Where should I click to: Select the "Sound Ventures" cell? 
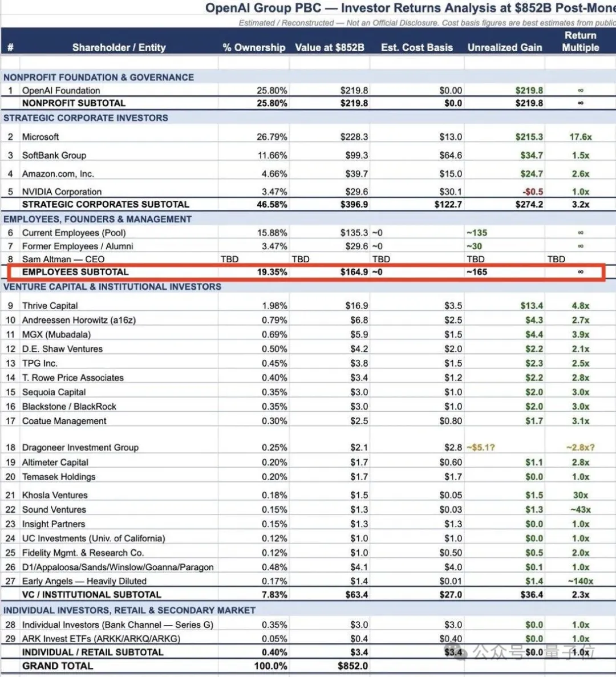pyautogui.click(x=54, y=509)
